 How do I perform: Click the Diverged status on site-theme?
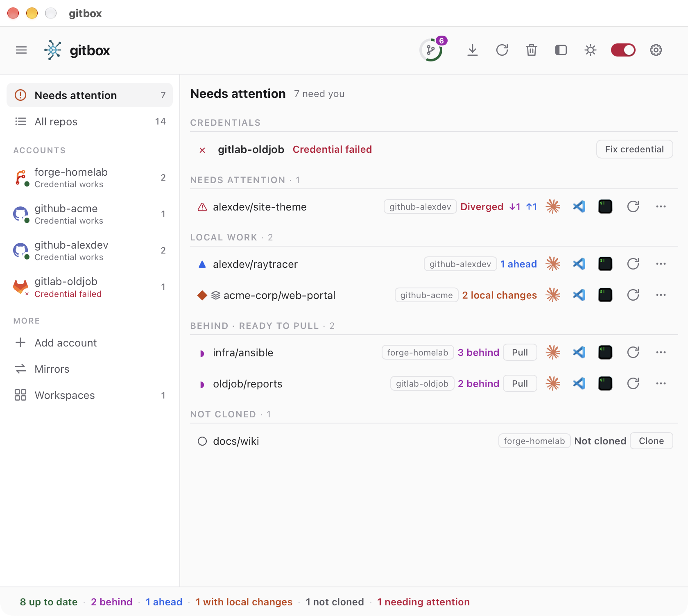pyautogui.click(x=482, y=206)
